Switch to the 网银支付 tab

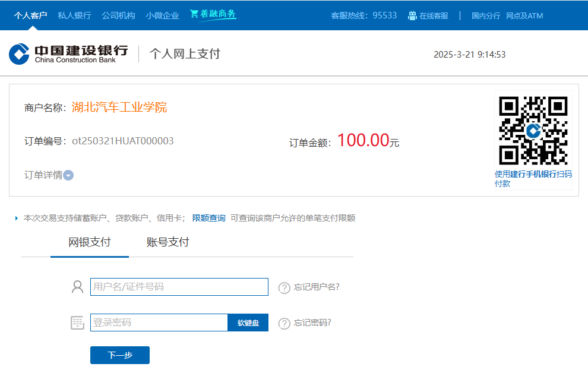coord(90,242)
